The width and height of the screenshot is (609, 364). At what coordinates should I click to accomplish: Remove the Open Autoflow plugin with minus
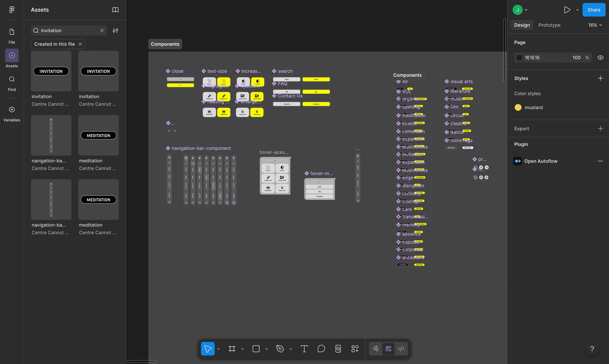(600, 161)
